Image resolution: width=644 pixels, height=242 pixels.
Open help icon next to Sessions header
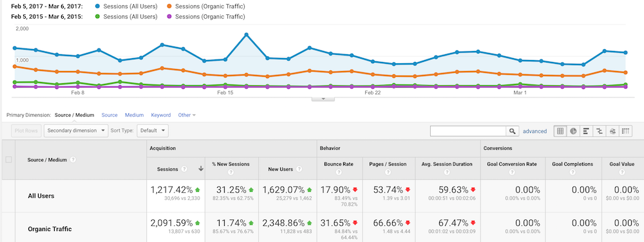point(185,168)
